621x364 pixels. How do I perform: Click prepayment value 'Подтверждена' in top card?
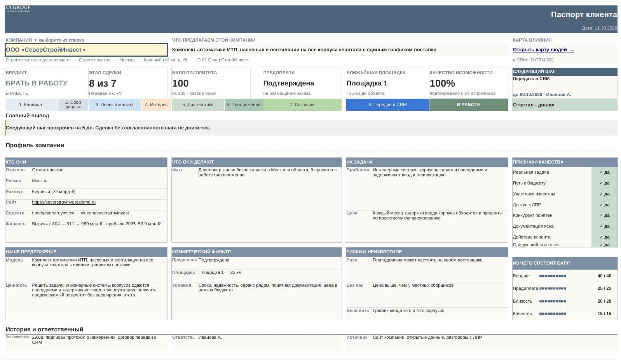coord(289,83)
